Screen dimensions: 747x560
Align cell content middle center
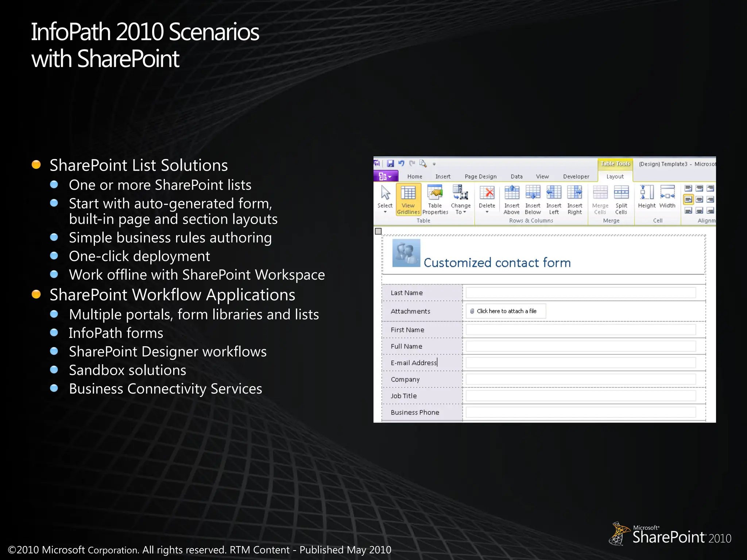699,199
